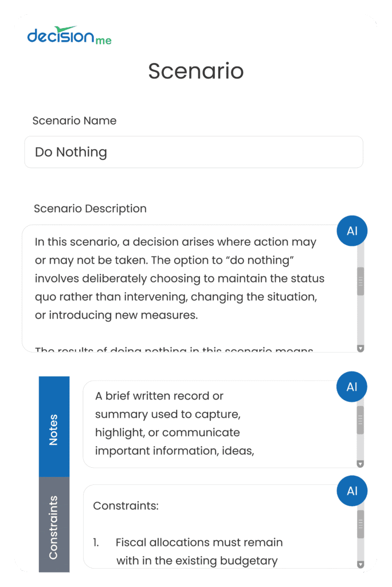
Task: Click AI button on Constraints box
Action: (352, 491)
